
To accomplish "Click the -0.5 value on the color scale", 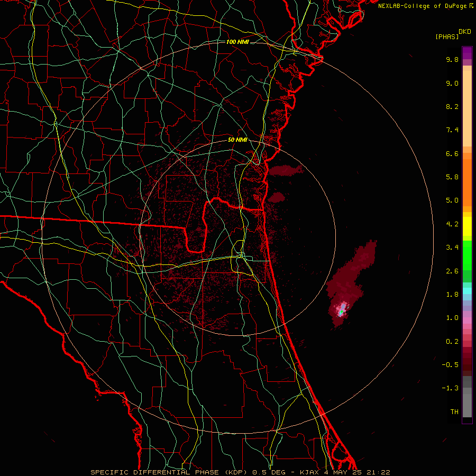I will (450, 365).
